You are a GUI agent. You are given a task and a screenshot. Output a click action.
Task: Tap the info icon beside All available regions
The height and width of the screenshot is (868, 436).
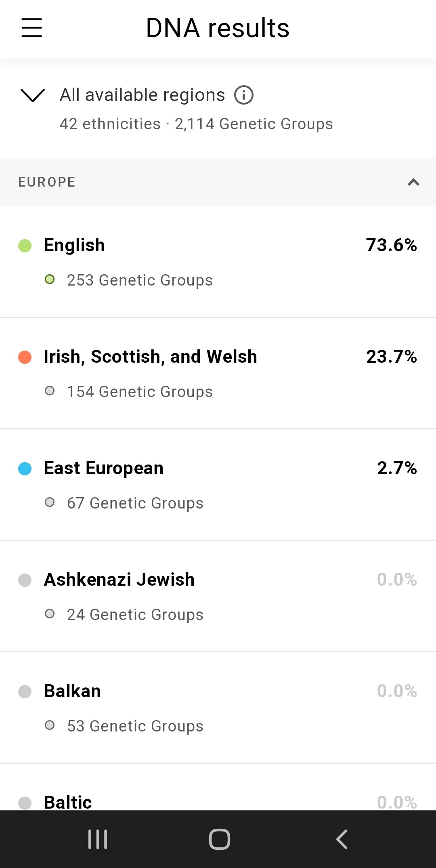point(244,95)
